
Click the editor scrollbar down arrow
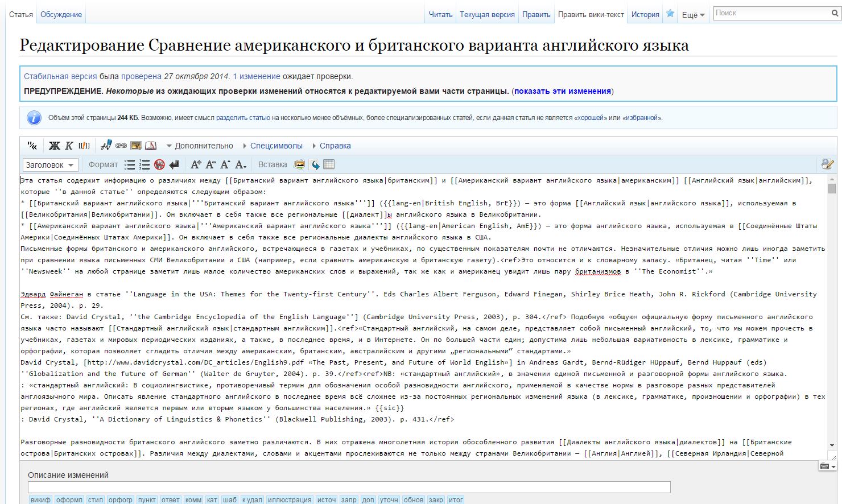pos(832,445)
